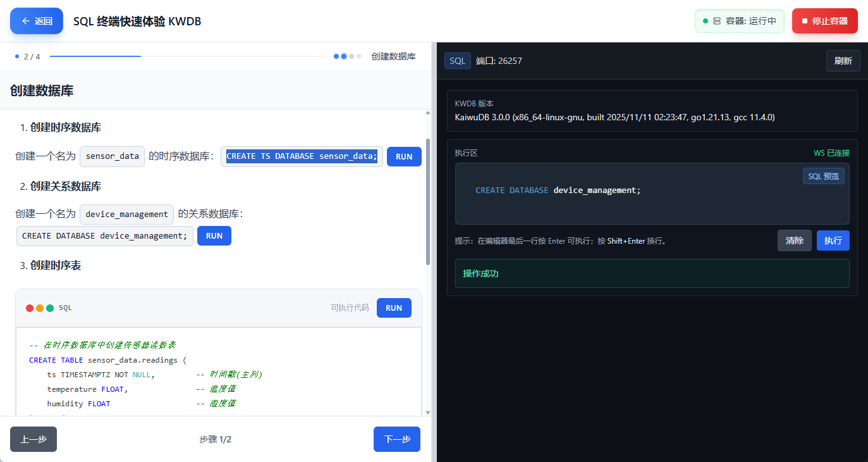Viewport: 868px width, 462px height.
Task: Click the green dot in SQL code block header
Action: [50, 308]
